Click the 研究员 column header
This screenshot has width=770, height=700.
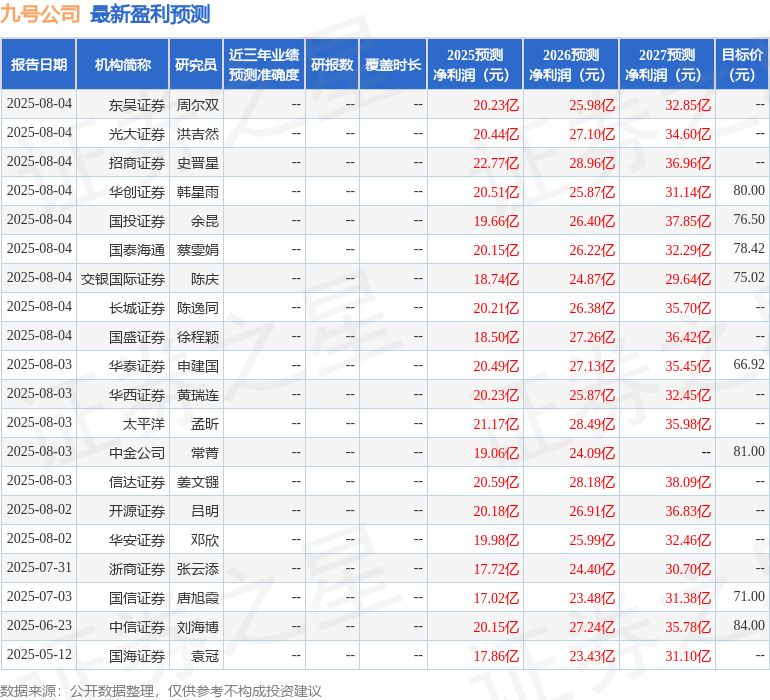[196, 65]
